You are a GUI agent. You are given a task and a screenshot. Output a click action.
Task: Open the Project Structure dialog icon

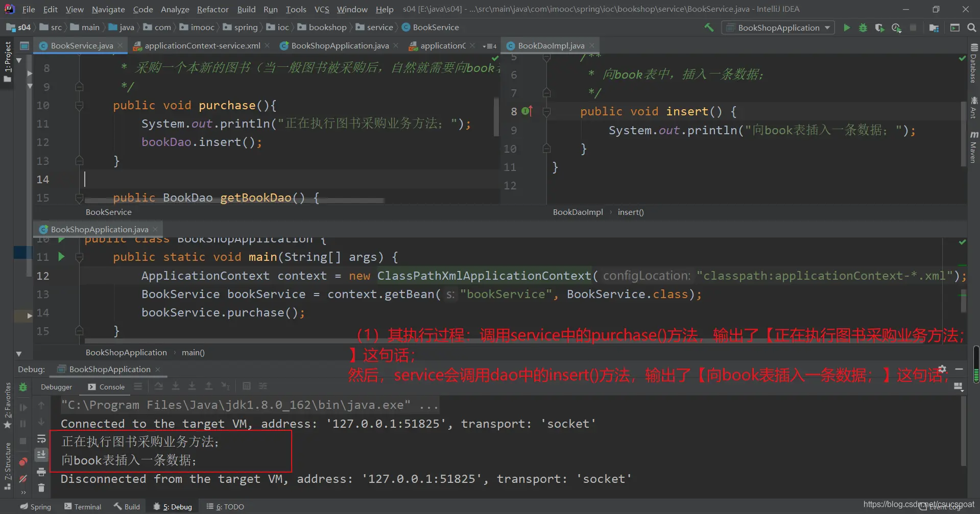(x=934, y=28)
